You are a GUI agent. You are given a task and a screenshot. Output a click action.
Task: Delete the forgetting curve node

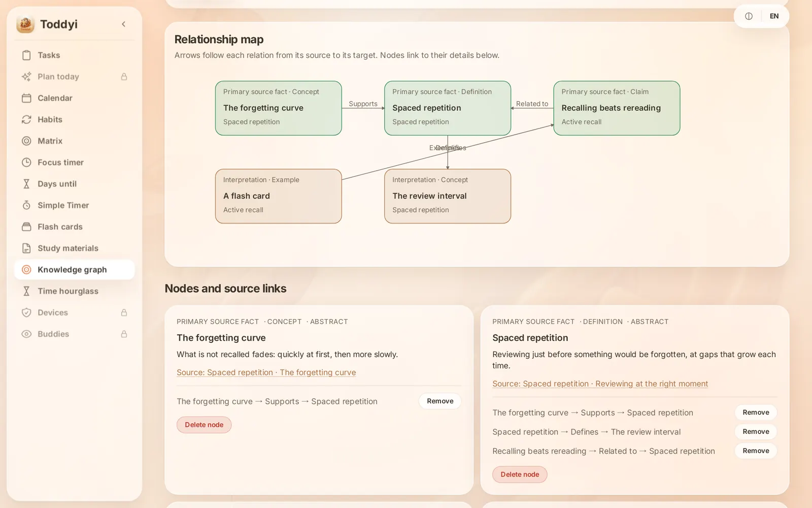tap(204, 425)
